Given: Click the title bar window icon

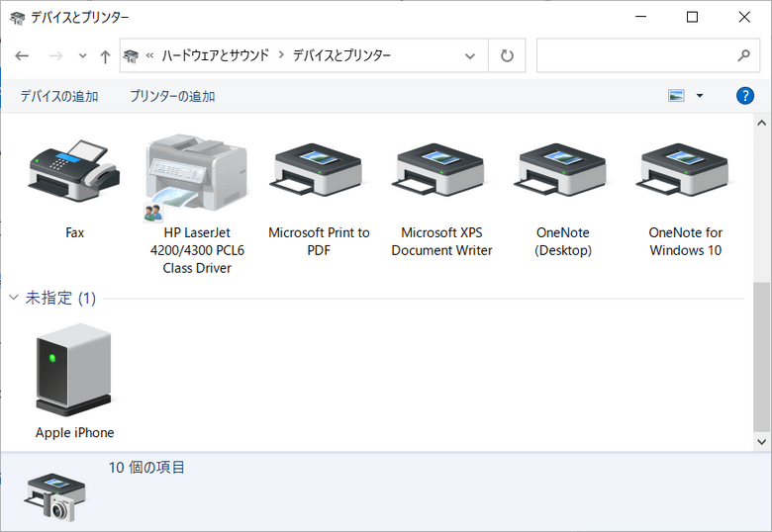Looking at the screenshot, I should tap(17, 19).
